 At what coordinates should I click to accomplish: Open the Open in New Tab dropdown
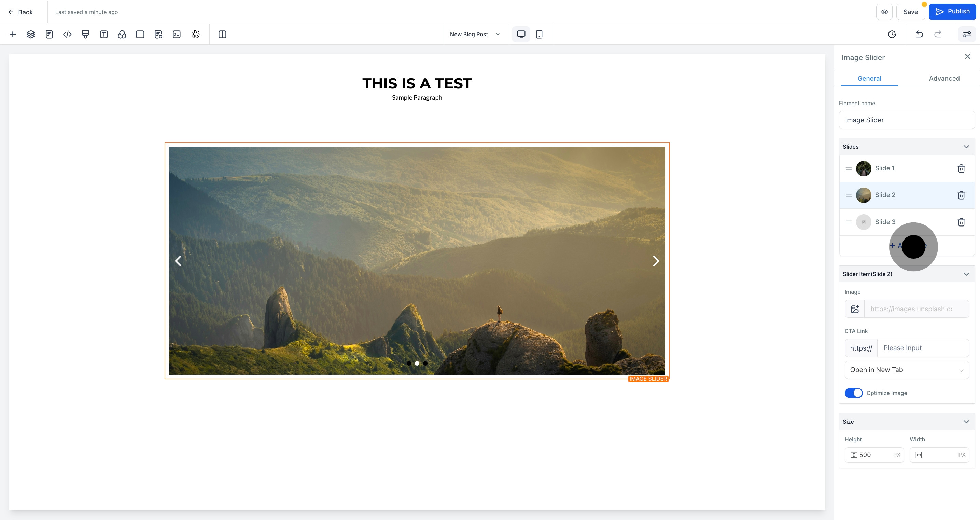tap(907, 370)
